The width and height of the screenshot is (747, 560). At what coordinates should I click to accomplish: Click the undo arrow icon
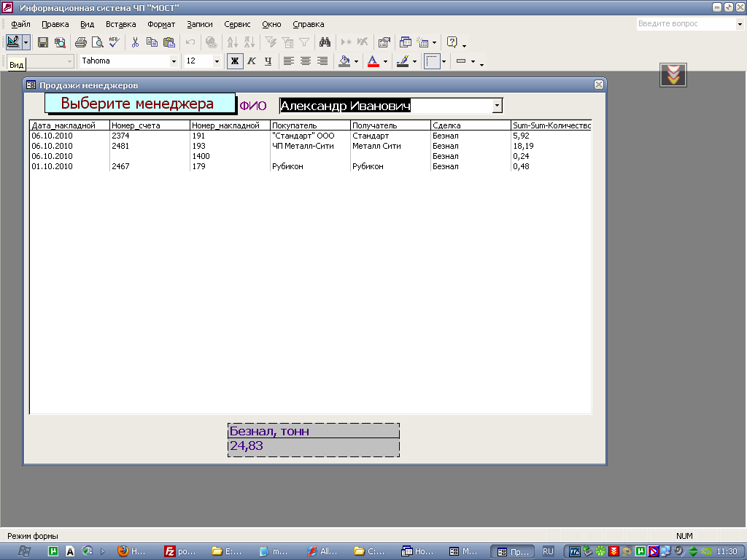(x=190, y=42)
